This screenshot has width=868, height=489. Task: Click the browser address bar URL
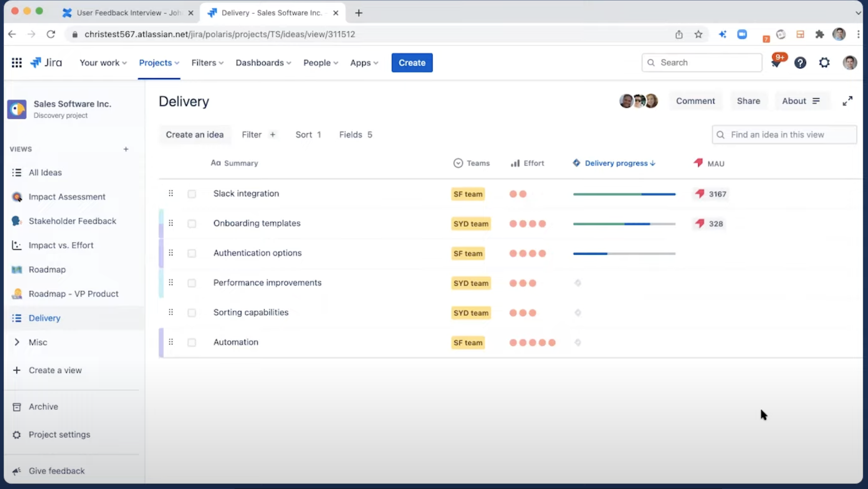[x=220, y=34]
